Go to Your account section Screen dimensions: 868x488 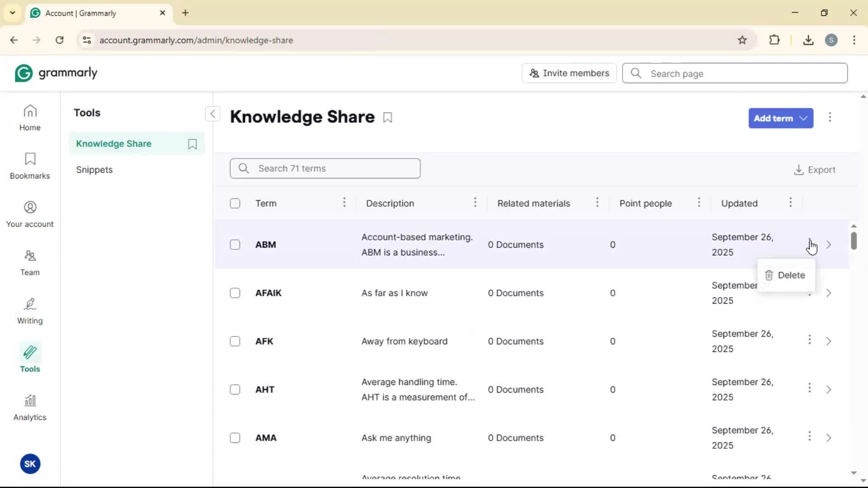click(30, 214)
